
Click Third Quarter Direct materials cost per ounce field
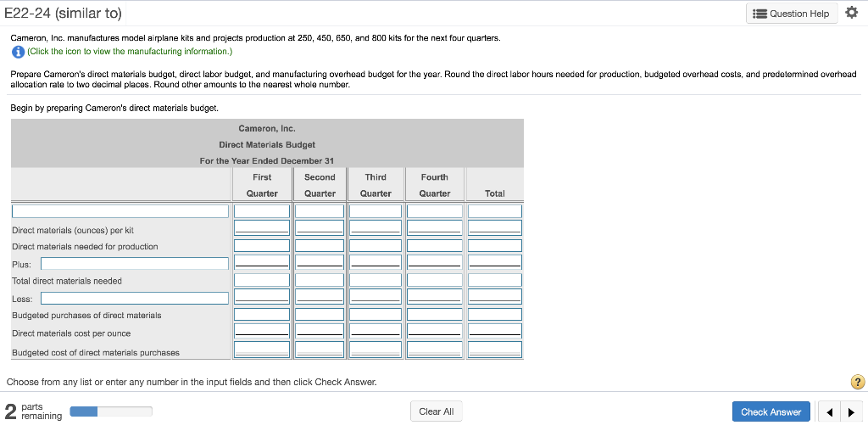click(x=376, y=331)
